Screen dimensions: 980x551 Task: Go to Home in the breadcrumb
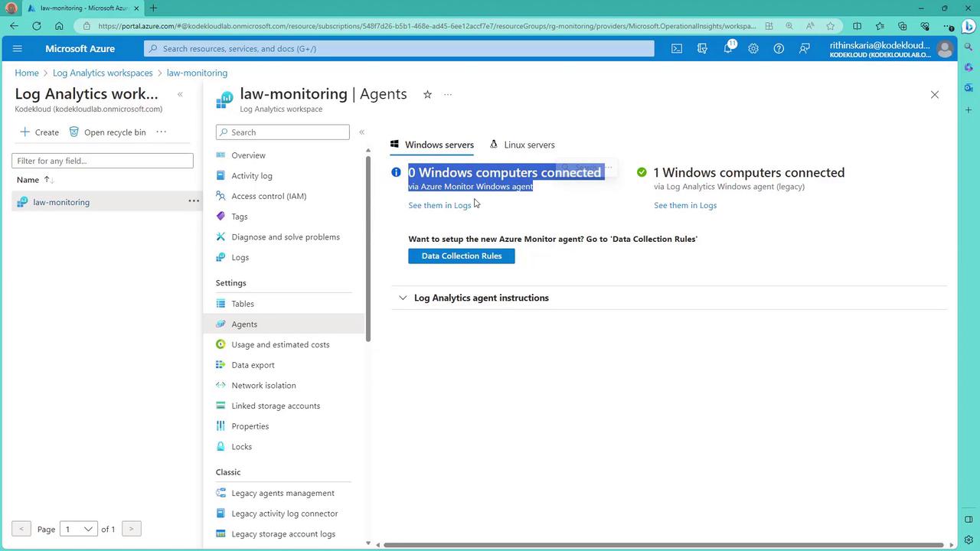(27, 73)
